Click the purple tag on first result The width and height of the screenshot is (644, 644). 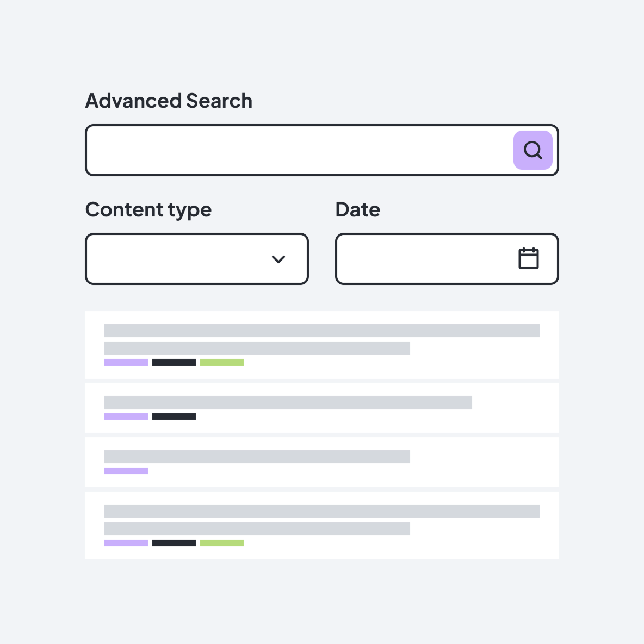point(126,362)
